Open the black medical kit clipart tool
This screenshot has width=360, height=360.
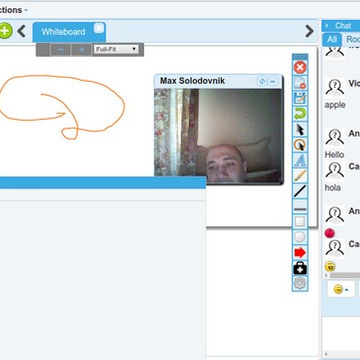[x=300, y=268]
